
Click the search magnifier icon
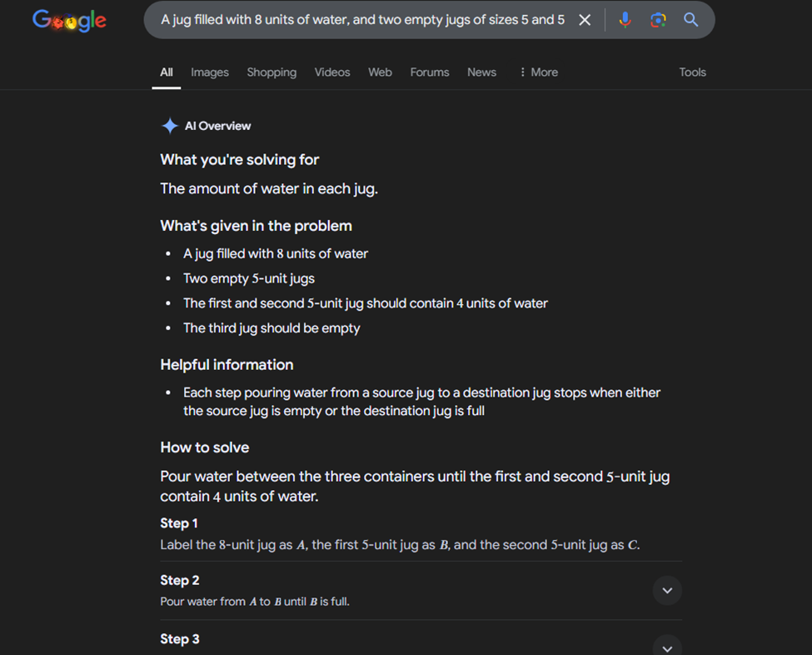(690, 19)
